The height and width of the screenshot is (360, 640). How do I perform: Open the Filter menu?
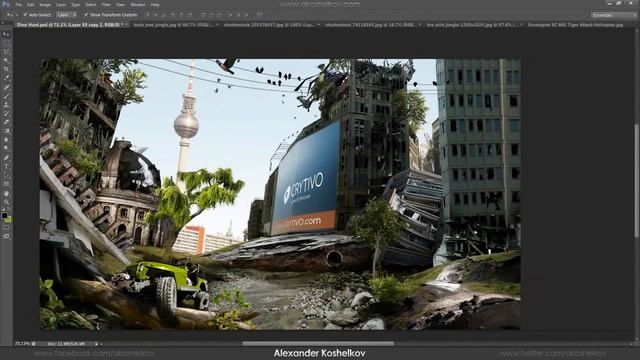click(106, 4)
